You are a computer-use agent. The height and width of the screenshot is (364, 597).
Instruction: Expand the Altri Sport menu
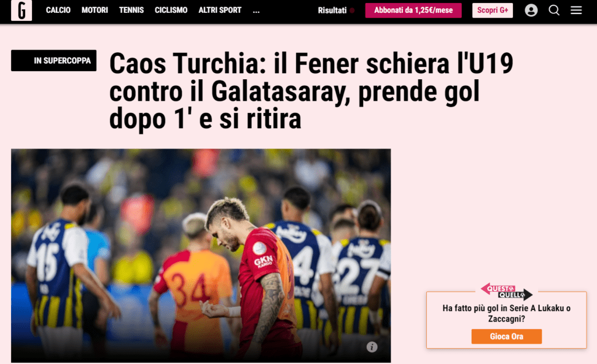coord(220,10)
